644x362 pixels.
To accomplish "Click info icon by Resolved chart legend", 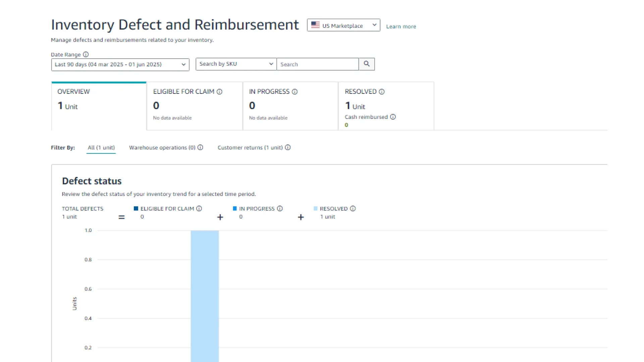I will tap(353, 208).
